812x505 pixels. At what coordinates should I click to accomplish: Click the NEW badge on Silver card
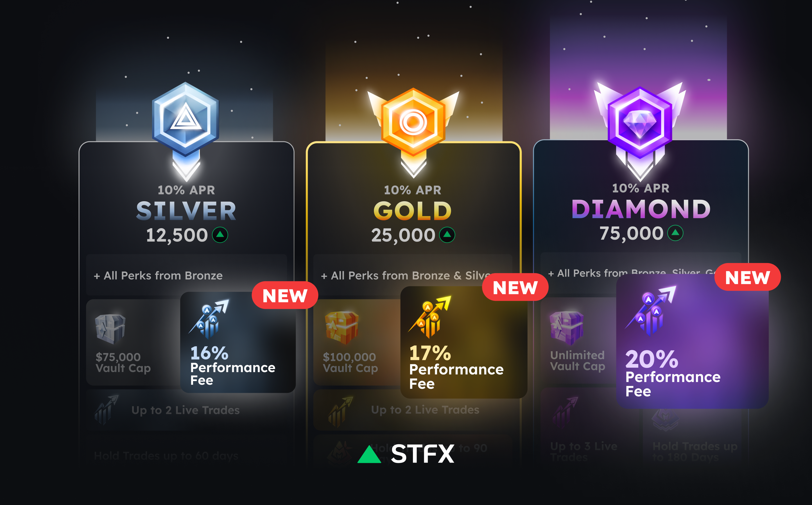click(285, 295)
